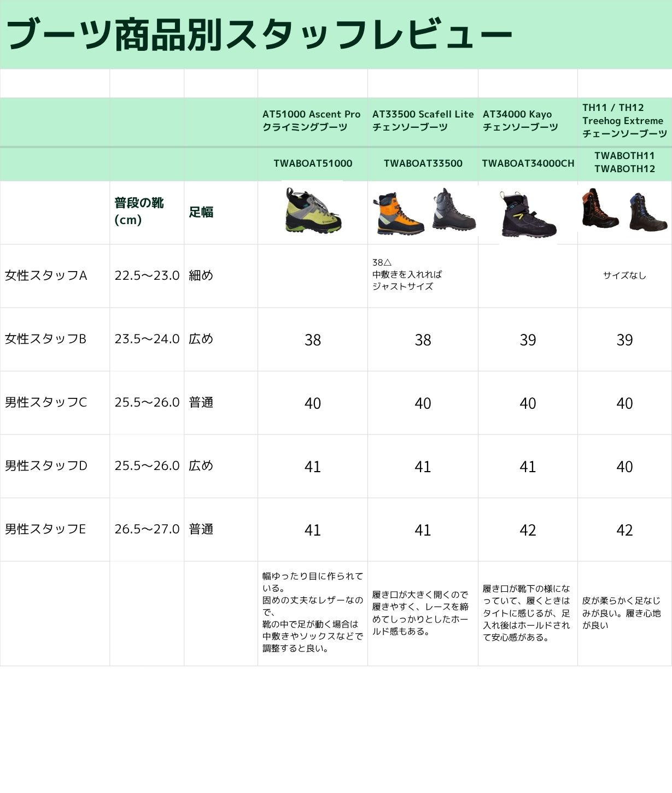Select the AT33500 Scafell Lite column header
The height and width of the screenshot is (793, 672).
coord(423,121)
